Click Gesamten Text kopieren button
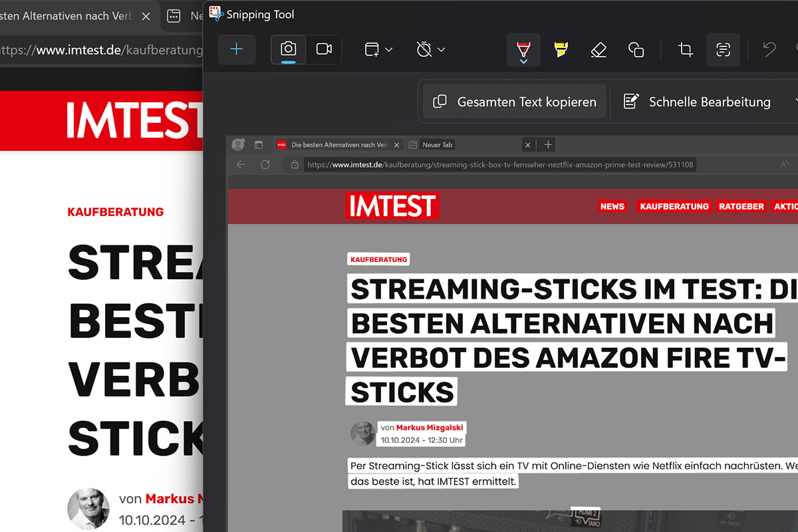 515,102
